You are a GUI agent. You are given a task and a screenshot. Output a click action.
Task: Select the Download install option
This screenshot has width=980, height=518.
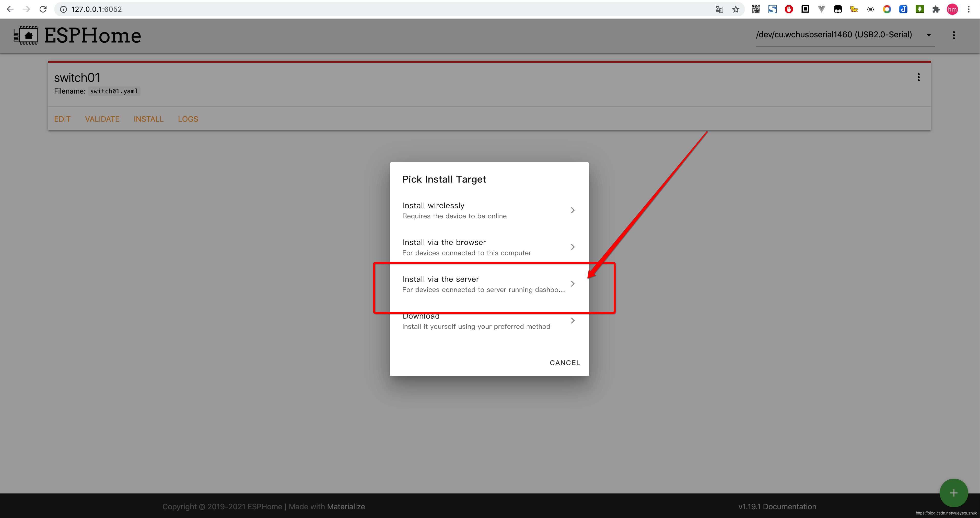[x=488, y=321]
